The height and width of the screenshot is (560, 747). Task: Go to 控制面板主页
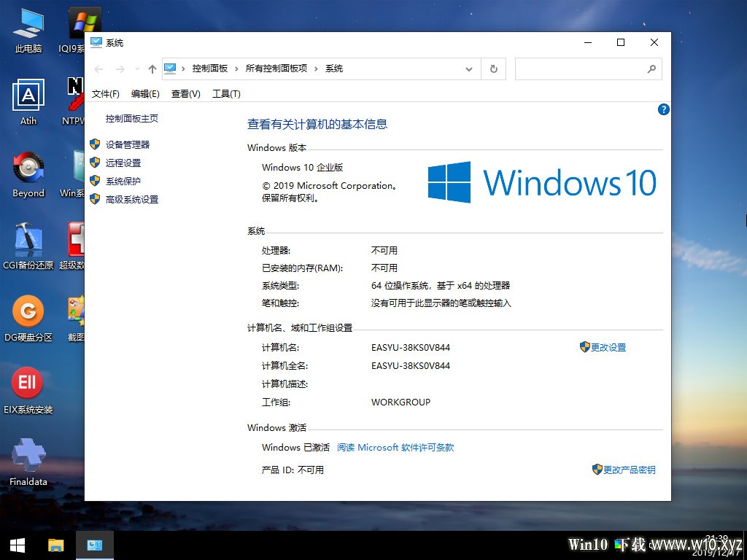click(131, 119)
